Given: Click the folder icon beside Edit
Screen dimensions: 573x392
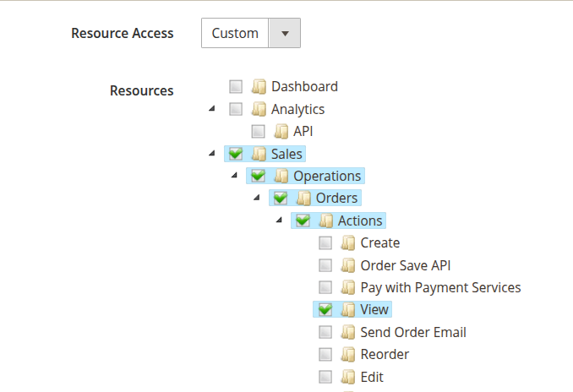Looking at the screenshot, I should (x=347, y=377).
